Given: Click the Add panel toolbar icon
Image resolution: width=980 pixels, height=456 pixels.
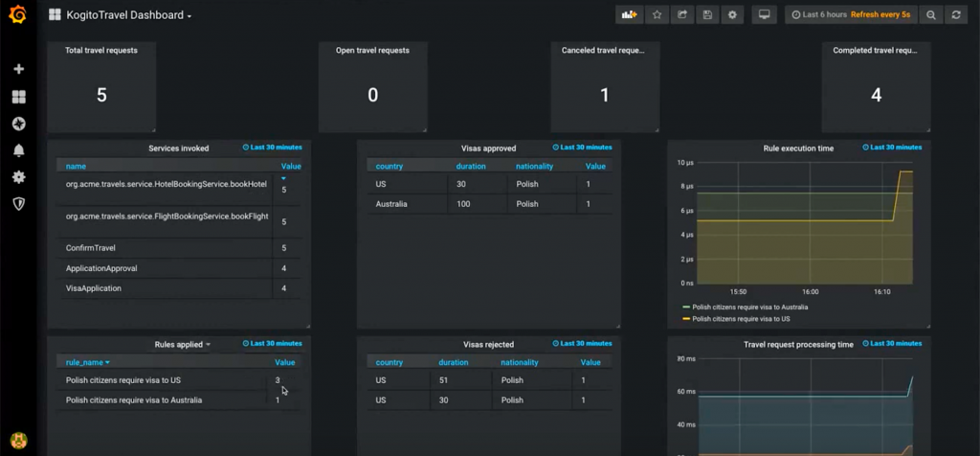Looking at the screenshot, I should click(629, 15).
